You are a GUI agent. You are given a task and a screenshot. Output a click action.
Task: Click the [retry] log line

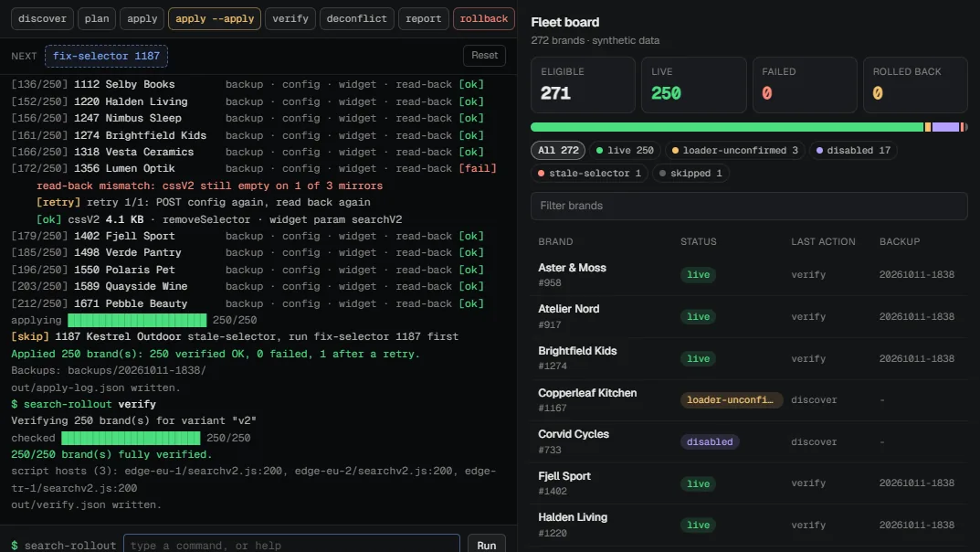tap(203, 203)
